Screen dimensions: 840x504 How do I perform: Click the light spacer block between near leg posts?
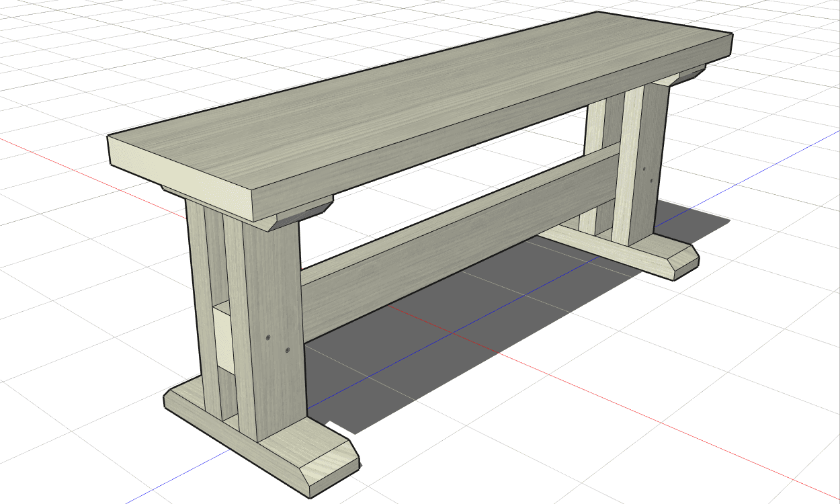coord(224,339)
